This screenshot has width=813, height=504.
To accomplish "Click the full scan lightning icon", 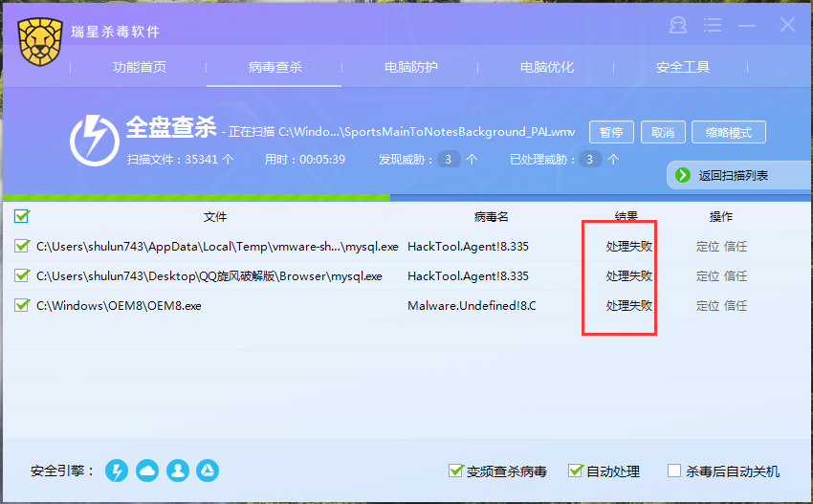I will 95,140.
